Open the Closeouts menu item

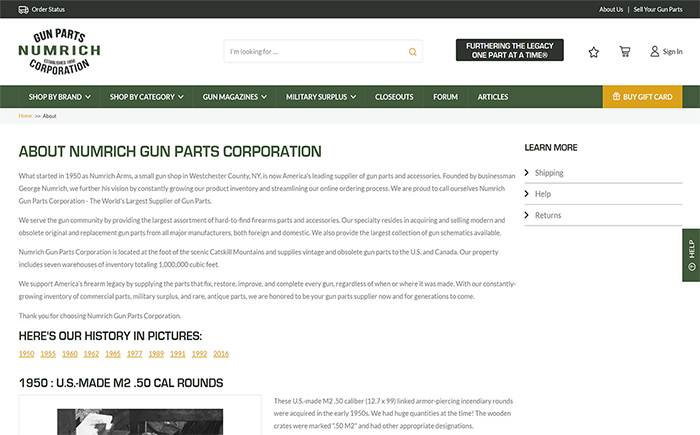(x=394, y=97)
